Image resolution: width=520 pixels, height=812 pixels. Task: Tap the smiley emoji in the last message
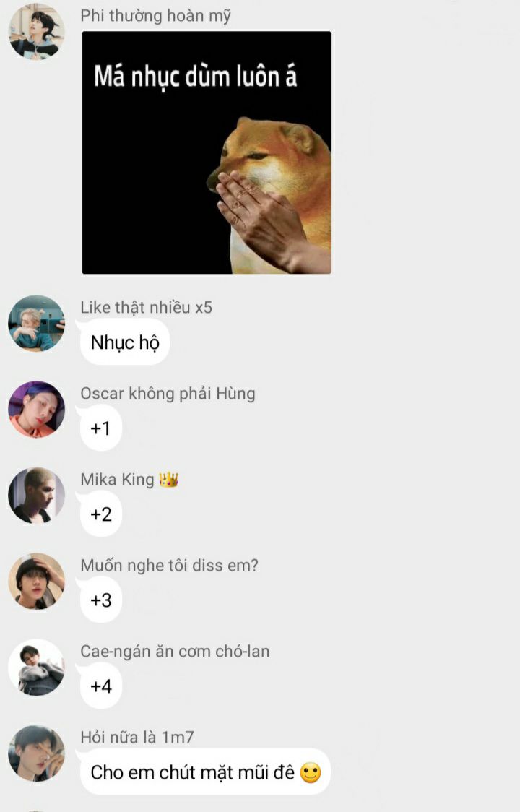(x=311, y=773)
